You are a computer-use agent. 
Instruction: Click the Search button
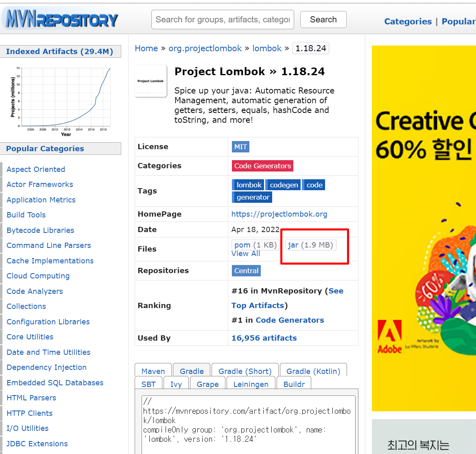[323, 20]
